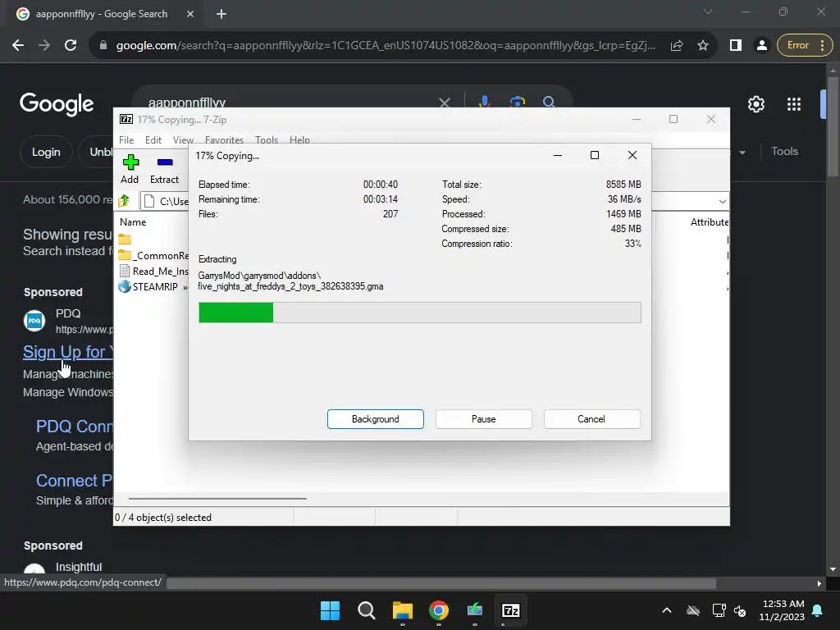
Task: Click the Google search magnifier button
Action: click(x=549, y=102)
